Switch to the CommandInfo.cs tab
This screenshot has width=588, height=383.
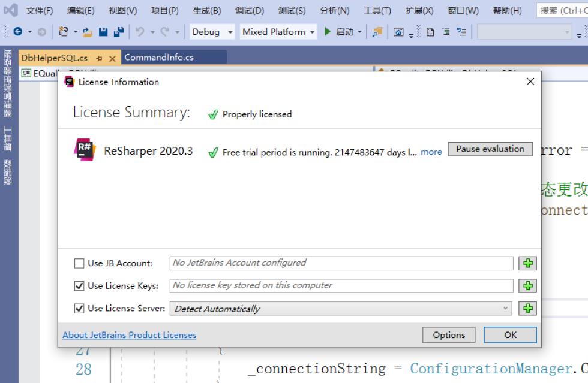[173, 58]
